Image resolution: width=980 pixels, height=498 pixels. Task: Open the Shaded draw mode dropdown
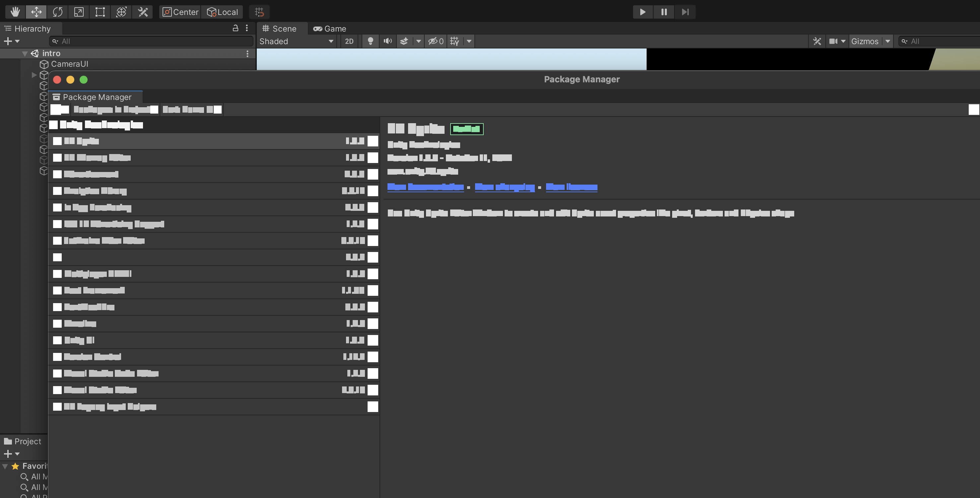pyautogui.click(x=296, y=41)
